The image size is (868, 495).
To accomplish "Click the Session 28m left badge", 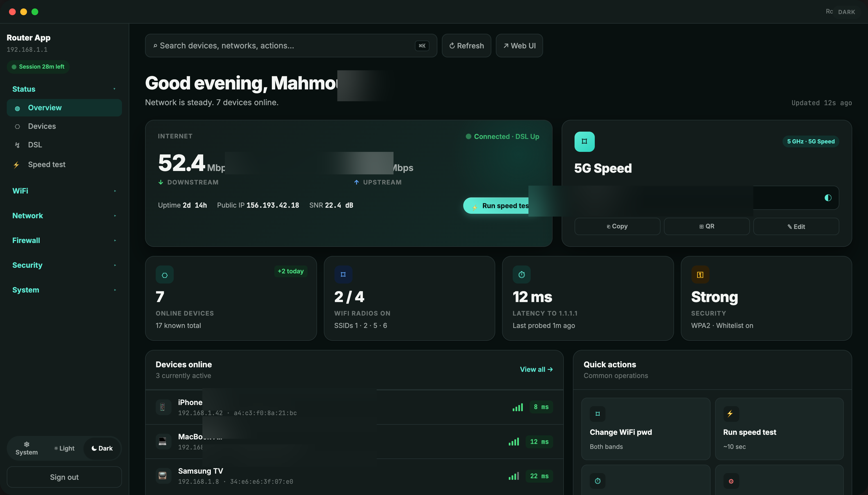I will (38, 67).
